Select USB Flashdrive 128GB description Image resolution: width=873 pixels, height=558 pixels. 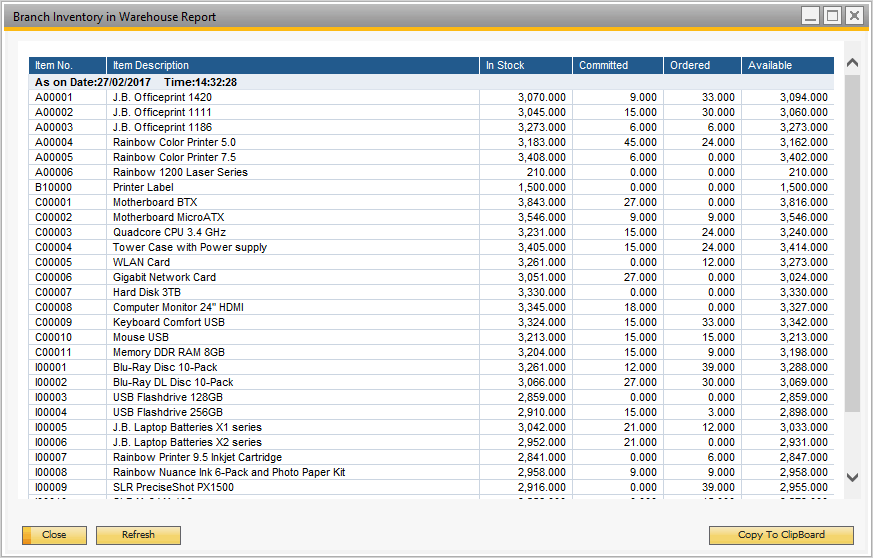[x=168, y=398]
